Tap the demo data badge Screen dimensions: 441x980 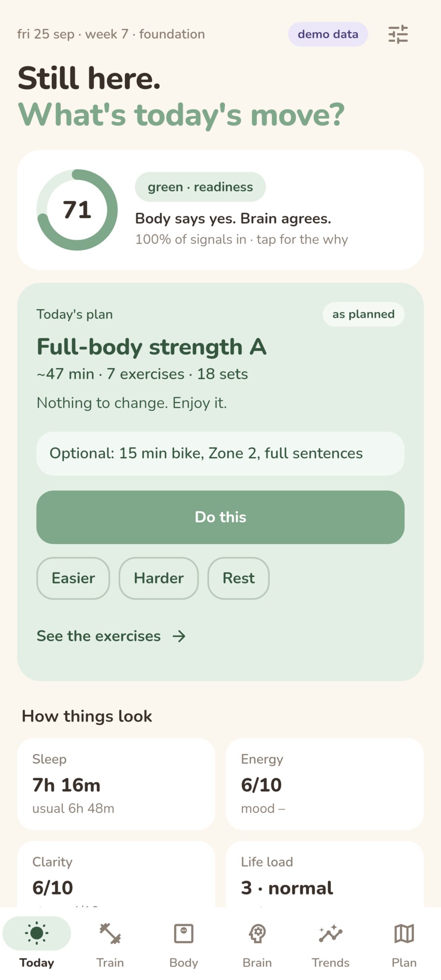click(x=328, y=34)
